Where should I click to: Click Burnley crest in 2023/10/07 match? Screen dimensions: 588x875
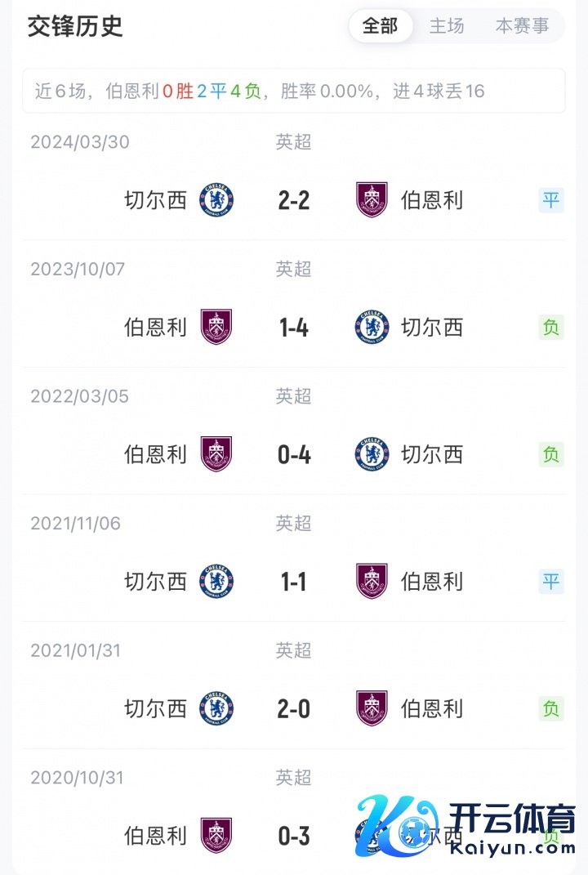point(216,327)
